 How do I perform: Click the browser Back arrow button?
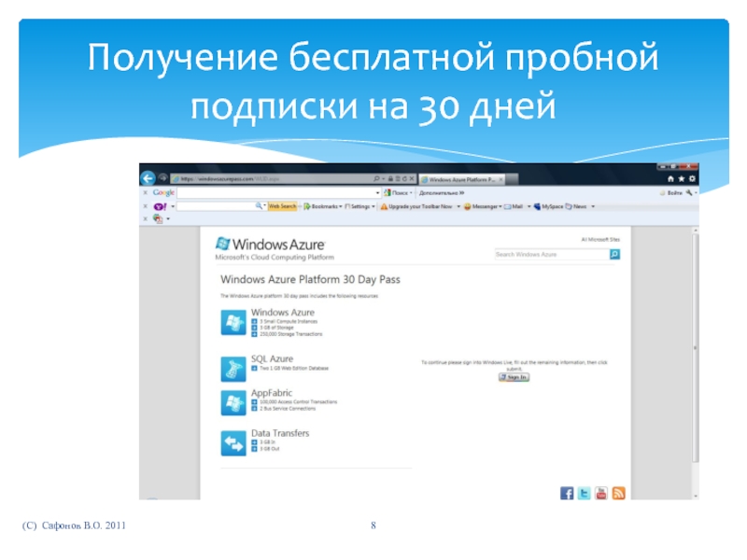pyautogui.click(x=148, y=177)
